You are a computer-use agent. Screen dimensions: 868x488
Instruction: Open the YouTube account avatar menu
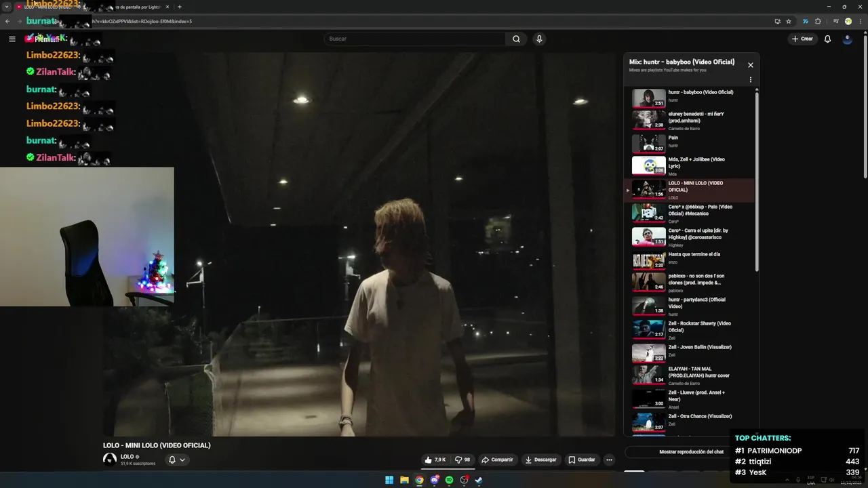coord(847,39)
